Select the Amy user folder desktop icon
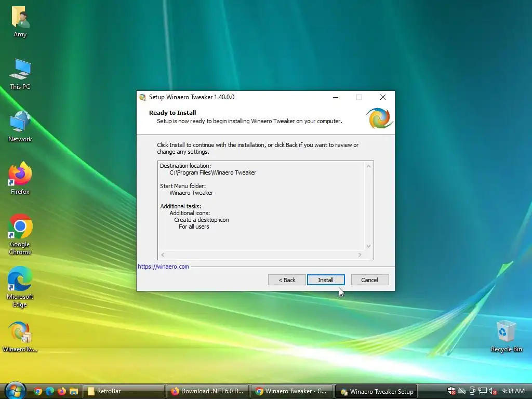Viewport: 532px width, 399px height. pos(20,21)
